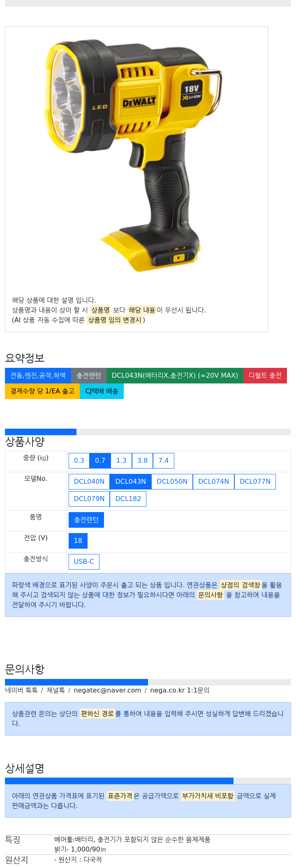This screenshot has height=868, width=296.
Task: Choose the 3.8 kg weight option
Action: pyautogui.click(x=142, y=461)
